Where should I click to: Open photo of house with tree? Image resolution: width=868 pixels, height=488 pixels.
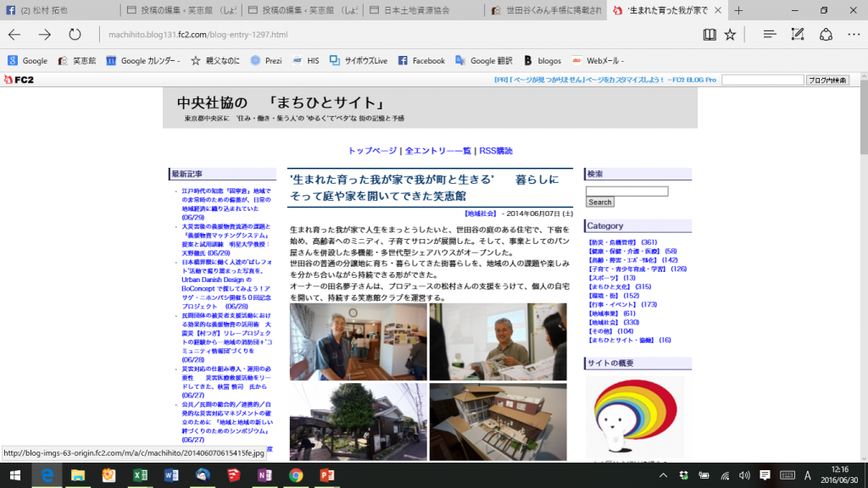tap(359, 422)
